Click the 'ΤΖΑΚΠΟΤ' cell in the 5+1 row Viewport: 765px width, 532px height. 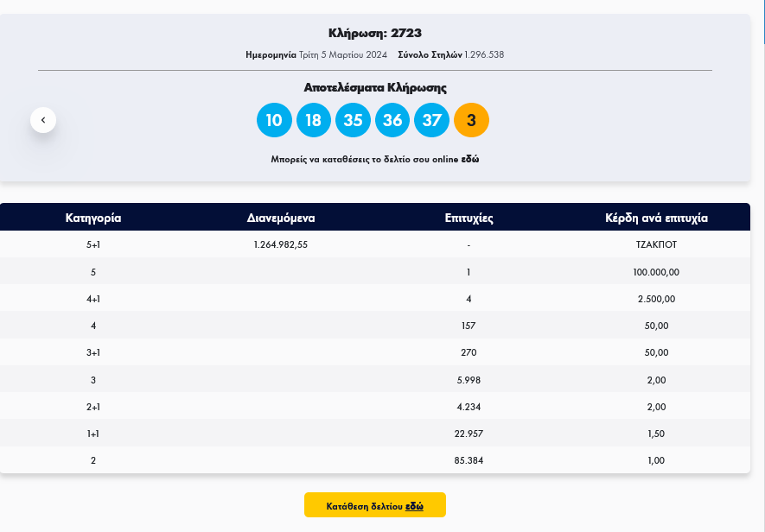[656, 244]
